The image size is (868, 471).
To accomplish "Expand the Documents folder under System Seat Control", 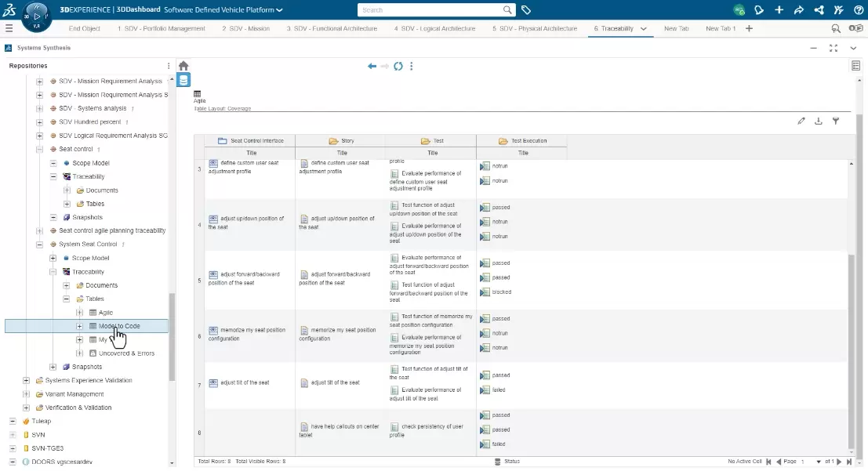I will coord(67,285).
